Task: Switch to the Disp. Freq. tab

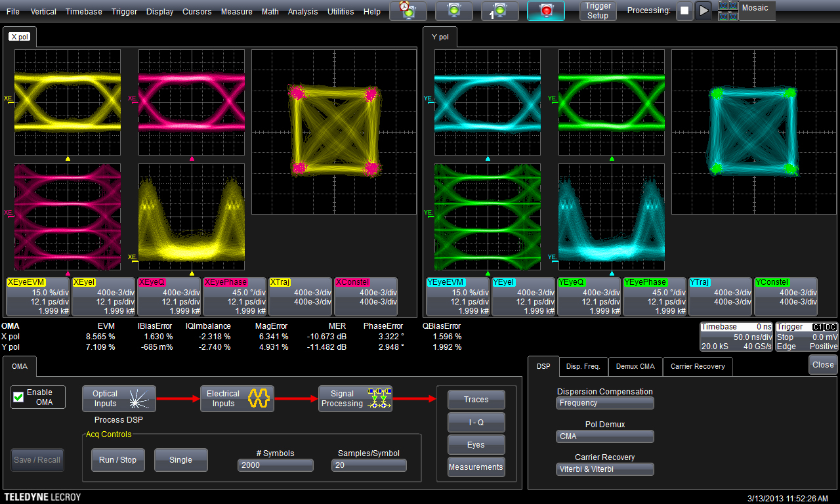Action: [583, 366]
